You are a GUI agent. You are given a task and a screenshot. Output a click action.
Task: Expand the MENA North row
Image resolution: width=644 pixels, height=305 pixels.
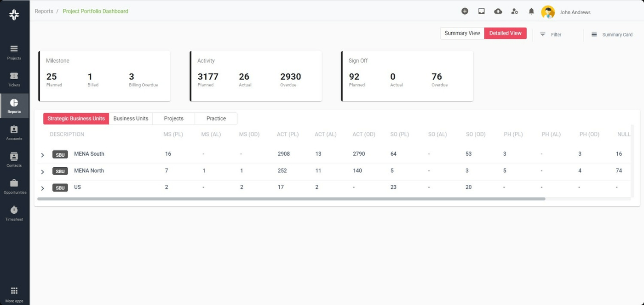pos(42,171)
